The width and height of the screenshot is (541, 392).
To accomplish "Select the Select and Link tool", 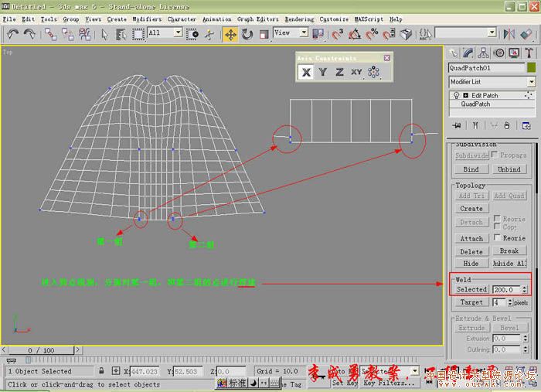I will click(x=51, y=34).
